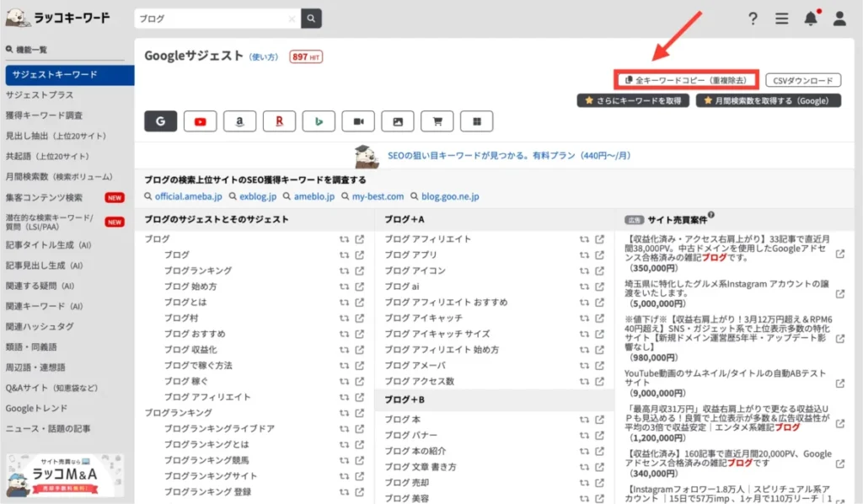Screen dimensions: 863x504
Task: Select keyword ブログ村
Action: [x=181, y=318]
